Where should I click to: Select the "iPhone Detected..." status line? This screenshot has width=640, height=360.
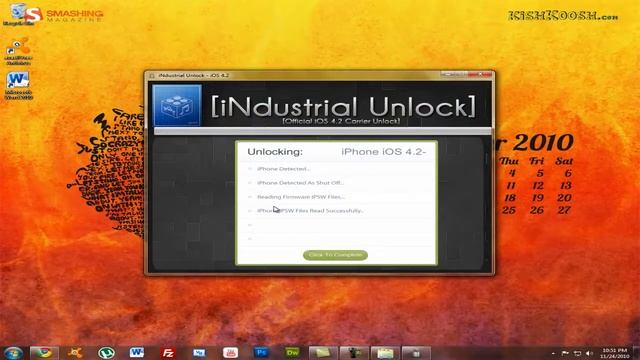284,169
